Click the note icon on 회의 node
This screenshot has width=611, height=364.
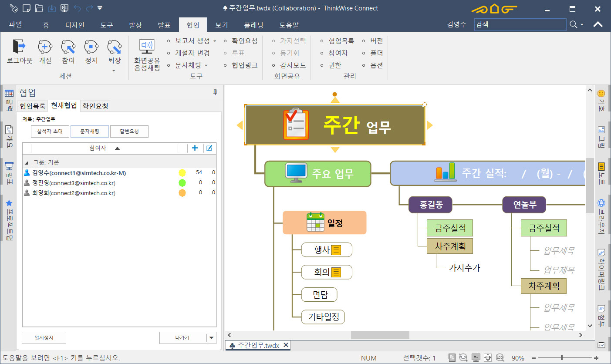336,273
